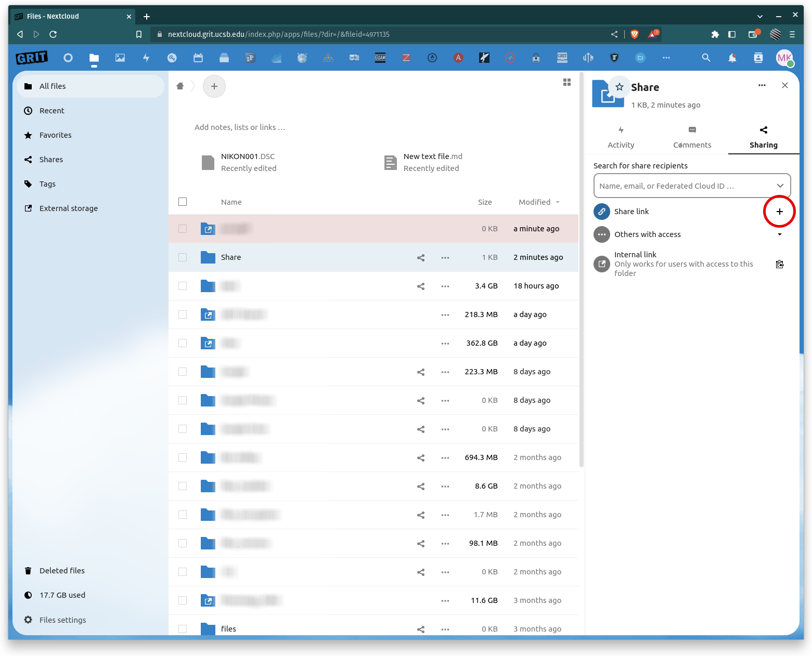812x656 pixels.
Task: Open New text file.md recent file
Action: click(423, 162)
